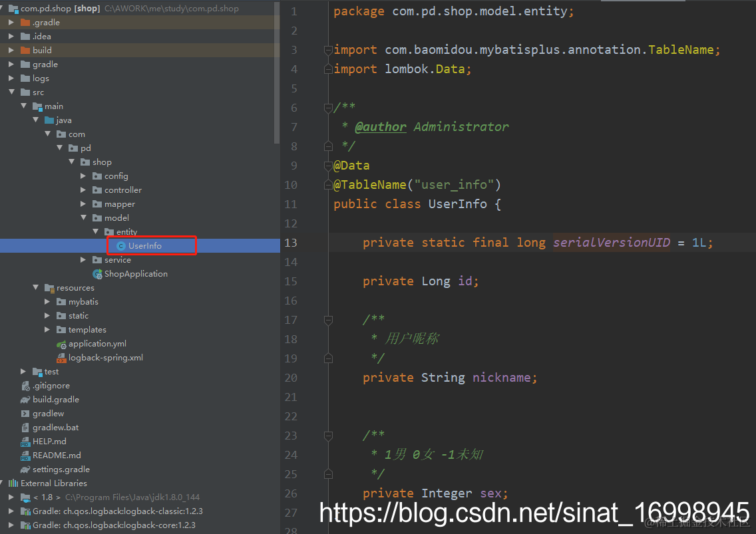Expand the mapper package node

(x=83, y=204)
